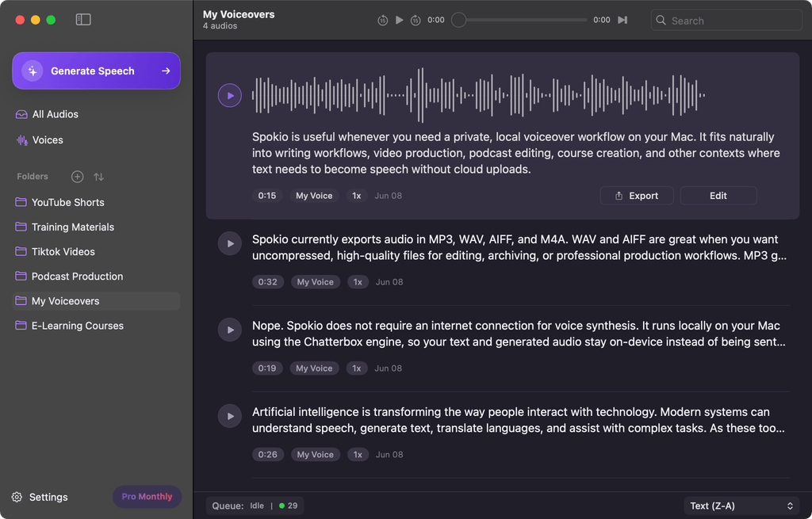Open the Training Materials folder
The image size is (812, 519).
96,227
